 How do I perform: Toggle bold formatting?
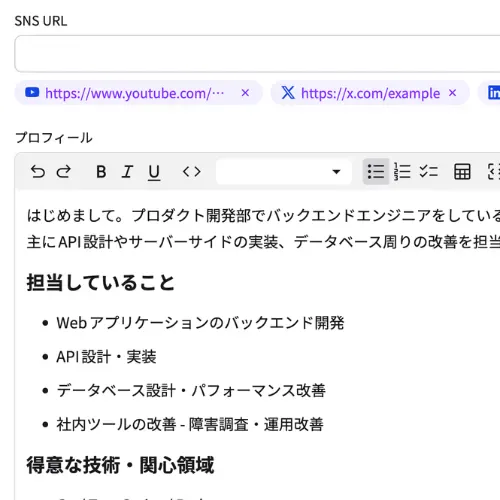coord(101,172)
